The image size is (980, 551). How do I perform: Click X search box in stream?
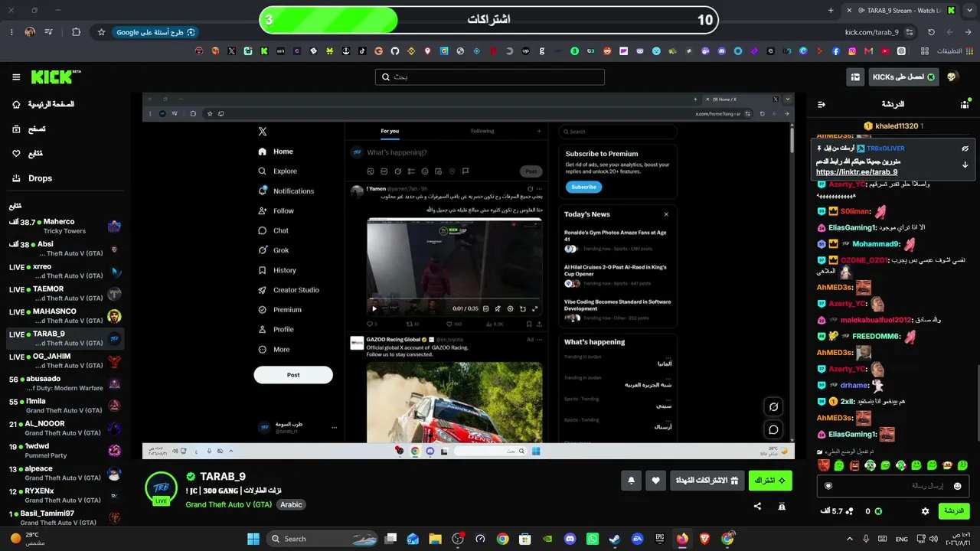click(617, 132)
